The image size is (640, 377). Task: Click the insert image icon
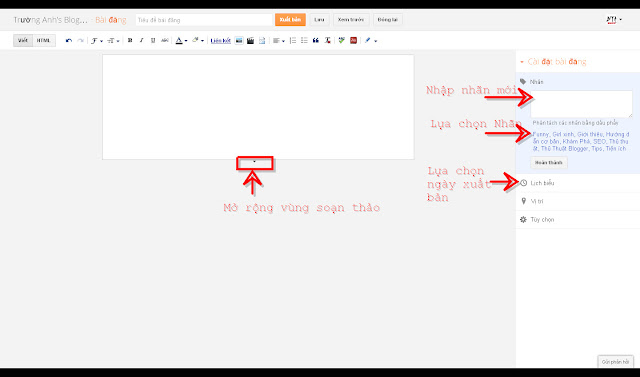coord(239,40)
